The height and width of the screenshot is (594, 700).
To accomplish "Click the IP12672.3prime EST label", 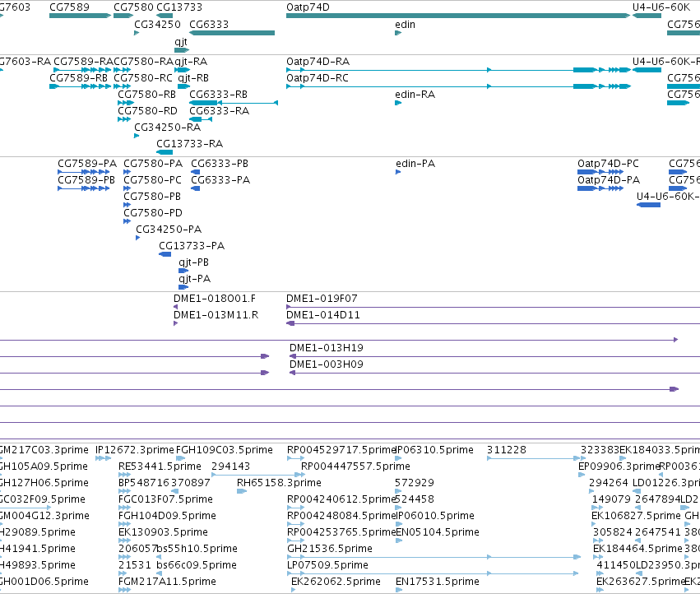I will (134, 450).
